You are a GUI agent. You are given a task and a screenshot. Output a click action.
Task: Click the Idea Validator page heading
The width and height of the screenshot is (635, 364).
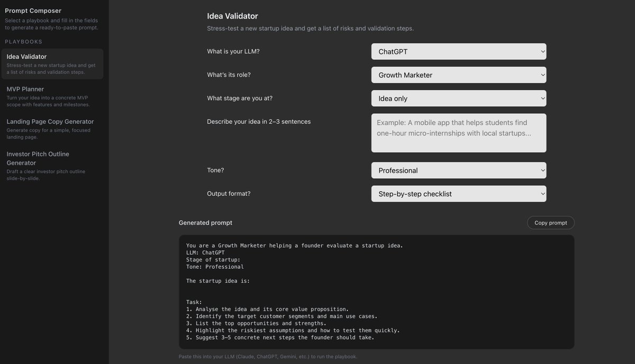(232, 16)
